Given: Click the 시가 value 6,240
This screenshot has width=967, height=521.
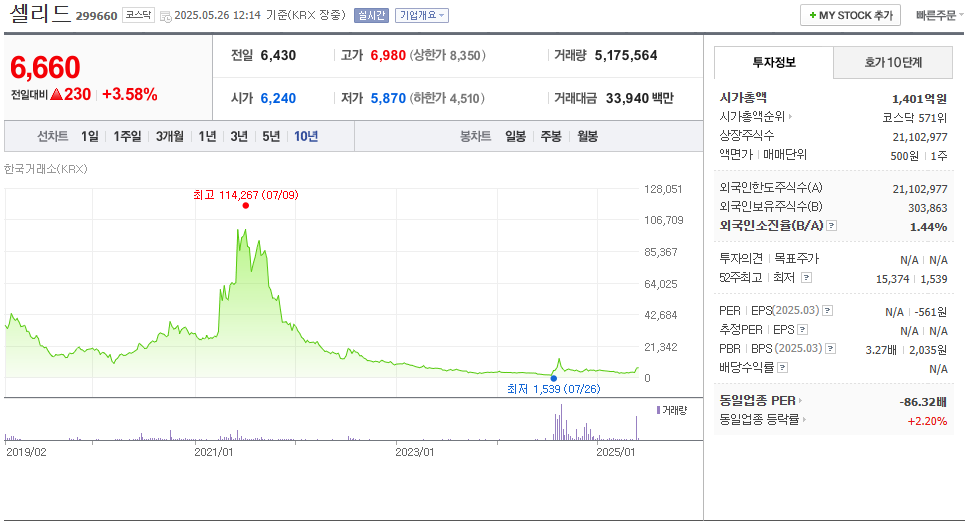Looking at the screenshot, I should tap(278, 98).
